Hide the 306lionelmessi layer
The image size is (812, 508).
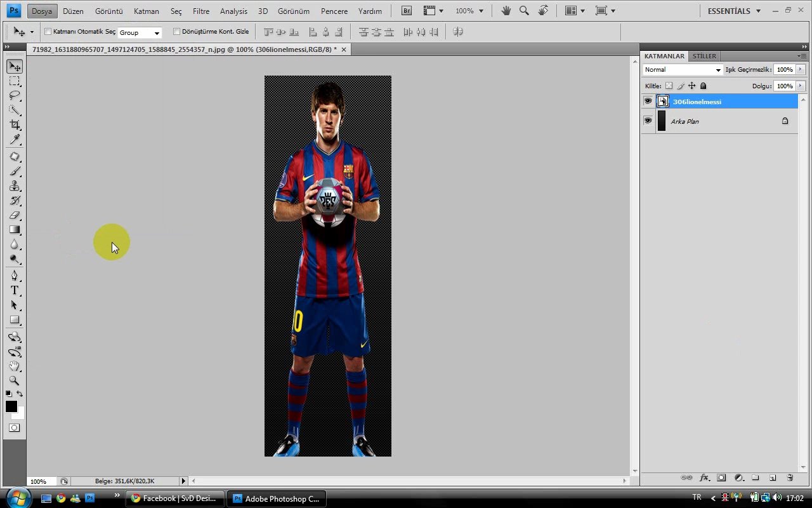pyautogui.click(x=648, y=101)
